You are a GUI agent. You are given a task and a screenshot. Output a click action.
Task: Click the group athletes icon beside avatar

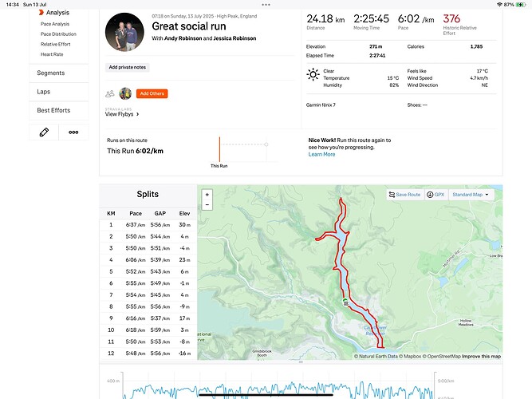(109, 93)
